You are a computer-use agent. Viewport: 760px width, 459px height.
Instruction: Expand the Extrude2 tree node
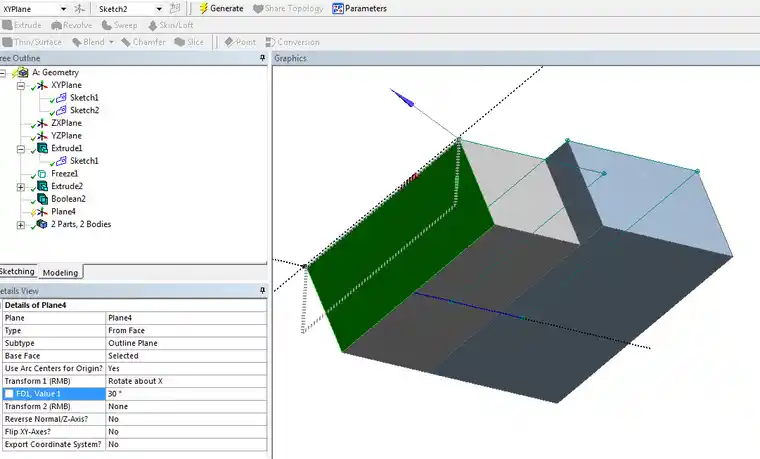click(21, 187)
